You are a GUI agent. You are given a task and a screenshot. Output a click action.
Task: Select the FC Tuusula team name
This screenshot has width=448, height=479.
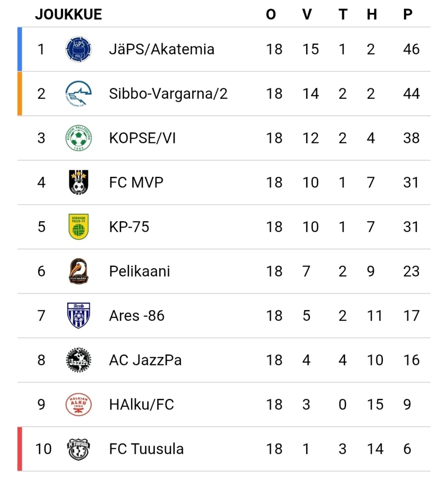coord(146,449)
